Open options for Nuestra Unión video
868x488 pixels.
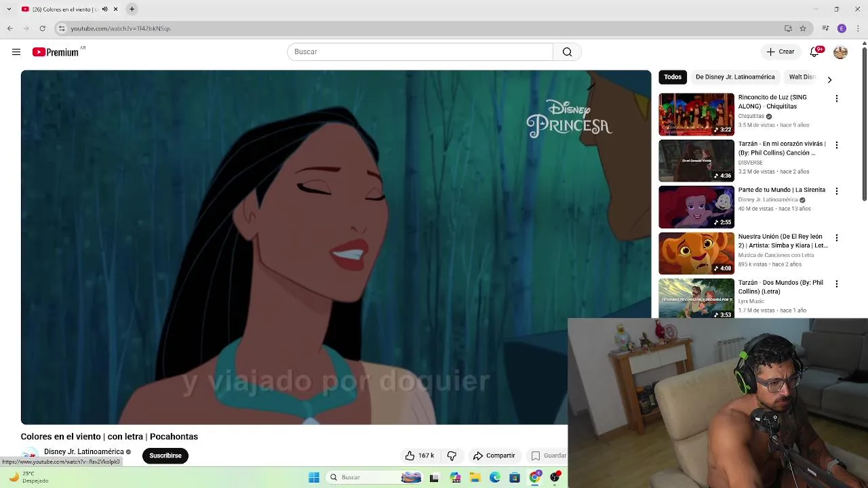[x=837, y=238]
